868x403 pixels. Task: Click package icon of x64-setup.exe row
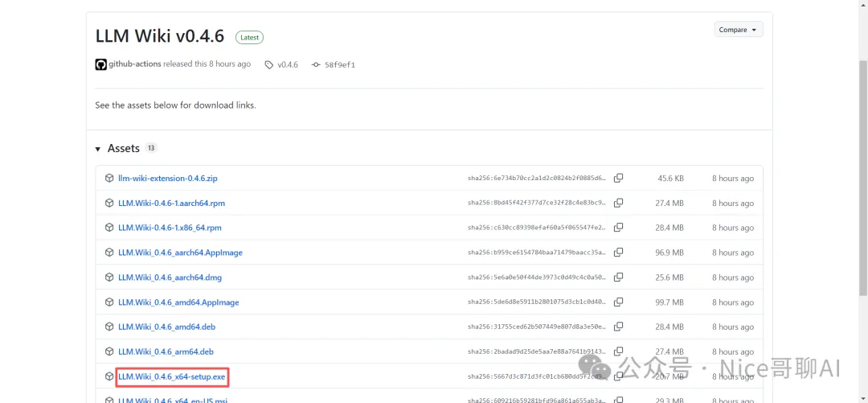[109, 377]
